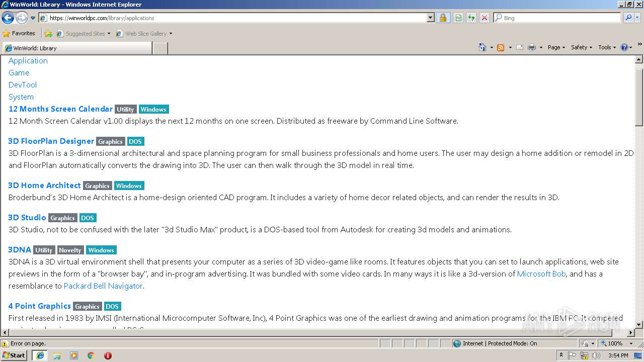
Task: Open recent pages dropdown next to Forward
Action: point(33,18)
